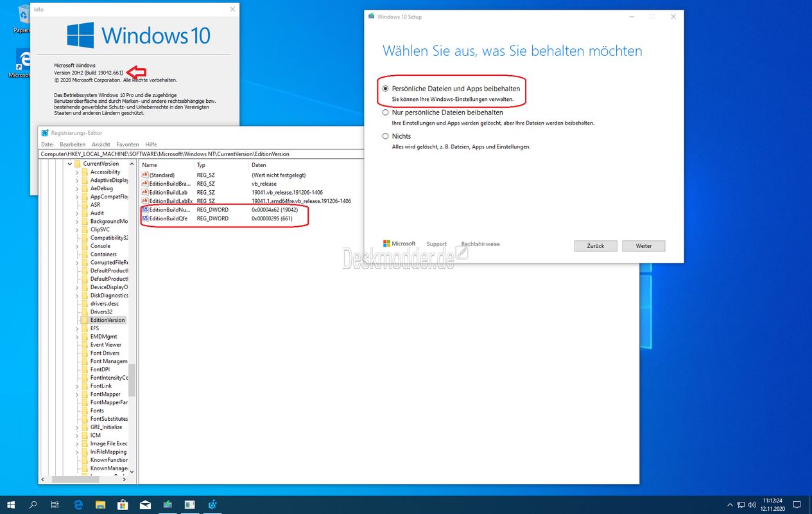812x514 pixels.
Task: Expand the FontLink key
Action: (x=77, y=386)
